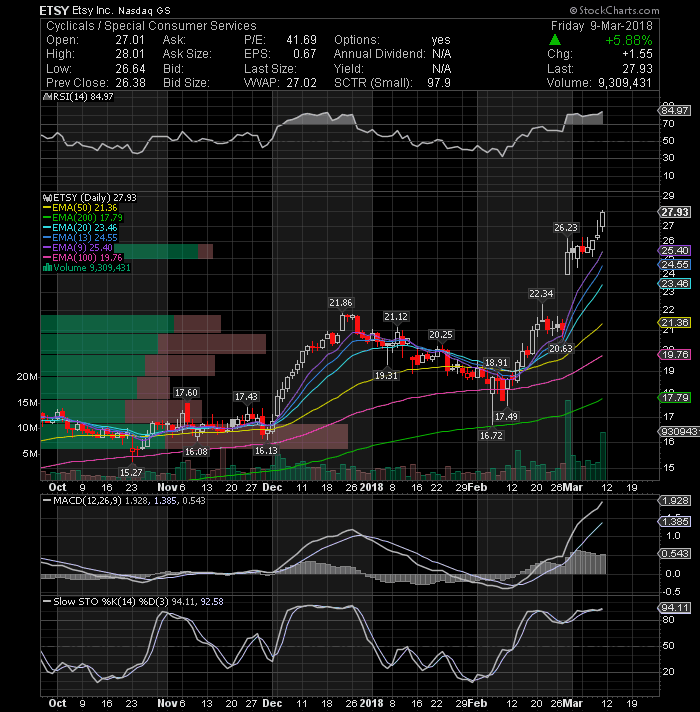Viewport: 700px width, 712px height.
Task: Click the 84.97 RSI value tag on right axis
Action: 675,110
